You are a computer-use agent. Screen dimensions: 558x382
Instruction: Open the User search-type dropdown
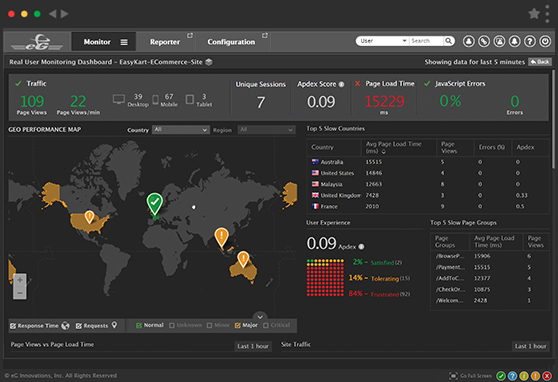pos(383,41)
